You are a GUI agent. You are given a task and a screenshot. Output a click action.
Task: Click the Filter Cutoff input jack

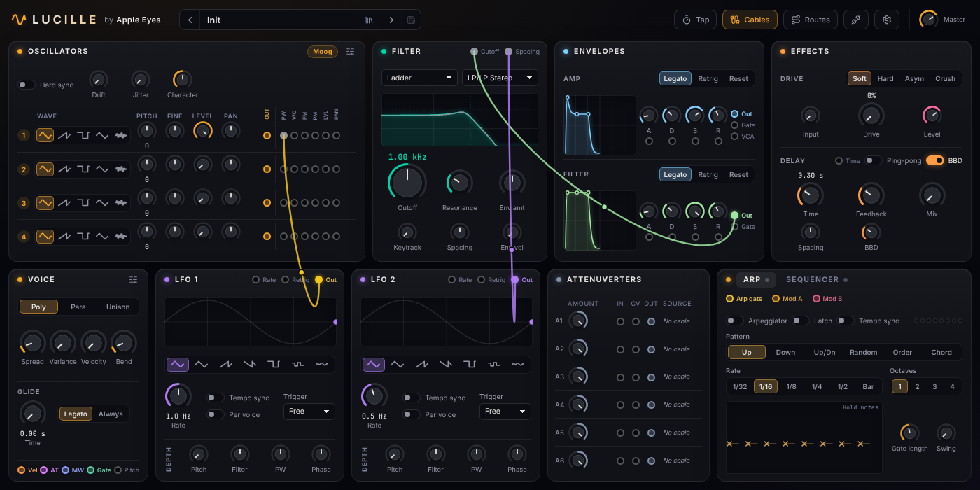tap(474, 51)
